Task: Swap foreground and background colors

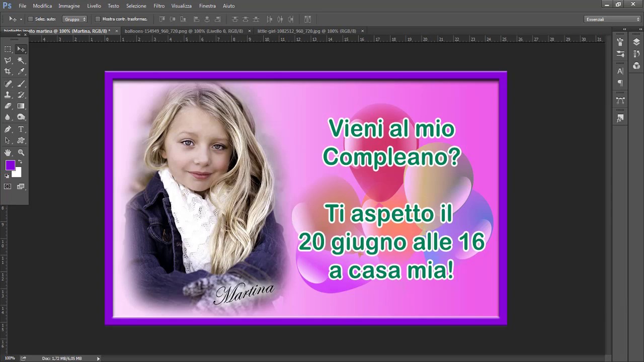Action: [x=20, y=162]
